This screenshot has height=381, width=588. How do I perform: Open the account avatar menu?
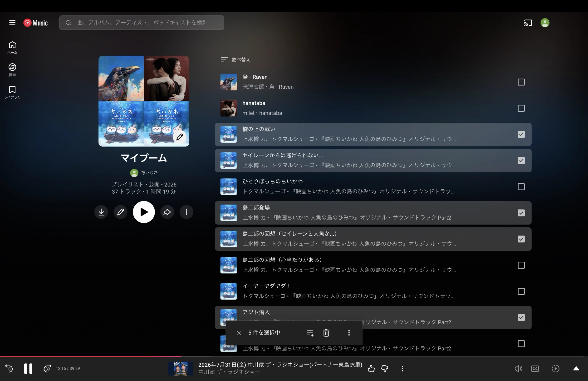point(545,23)
